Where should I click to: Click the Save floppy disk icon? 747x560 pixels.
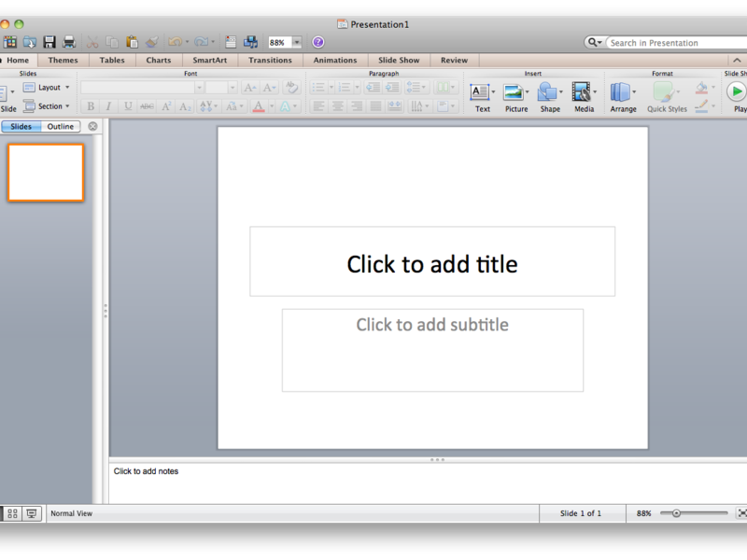[x=49, y=42]
